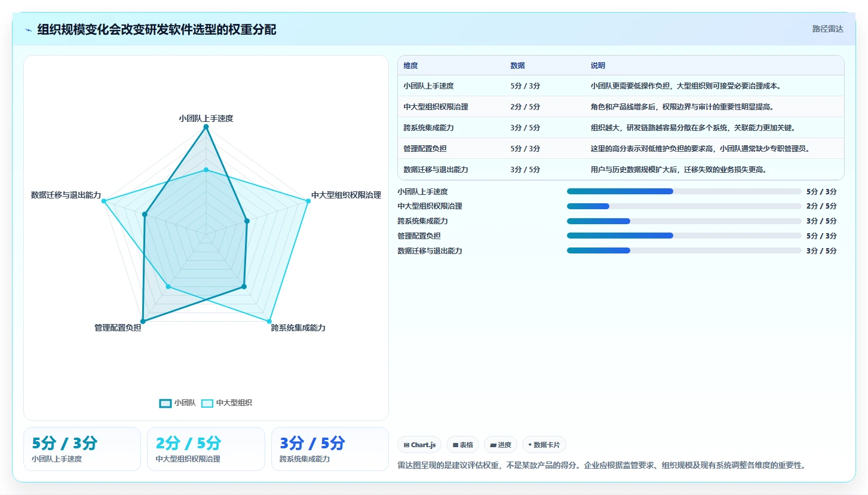Screen dimensions: 868x495
Task: Click the 说明 table column header
Action: tap(598, 66)
